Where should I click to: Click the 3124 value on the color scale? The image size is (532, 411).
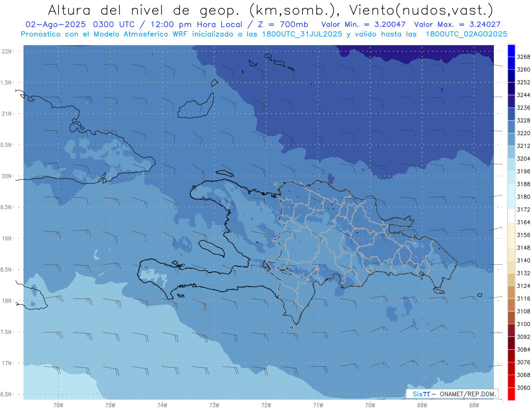coord(524,286)
